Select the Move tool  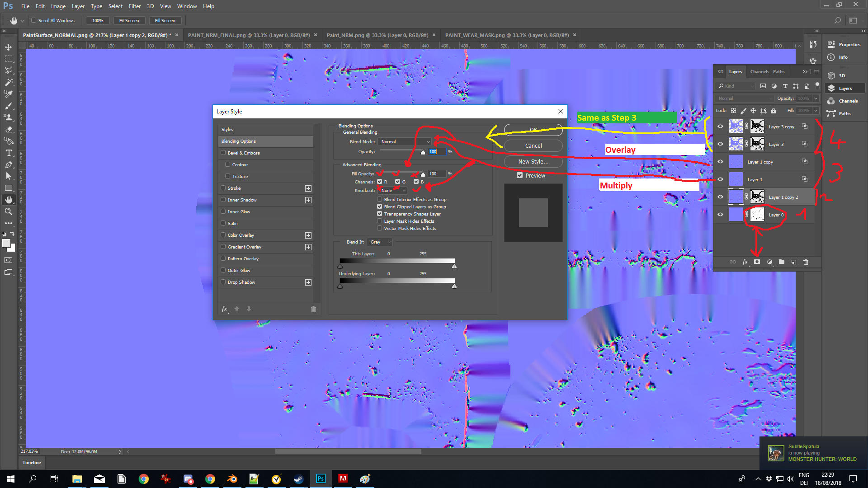point(9,47)
